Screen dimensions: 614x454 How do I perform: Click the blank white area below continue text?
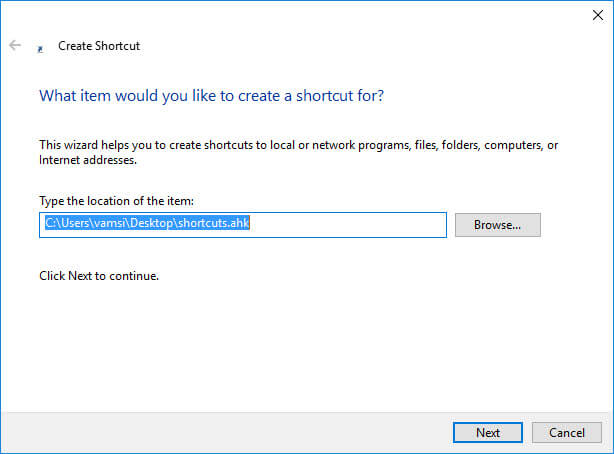305,345
